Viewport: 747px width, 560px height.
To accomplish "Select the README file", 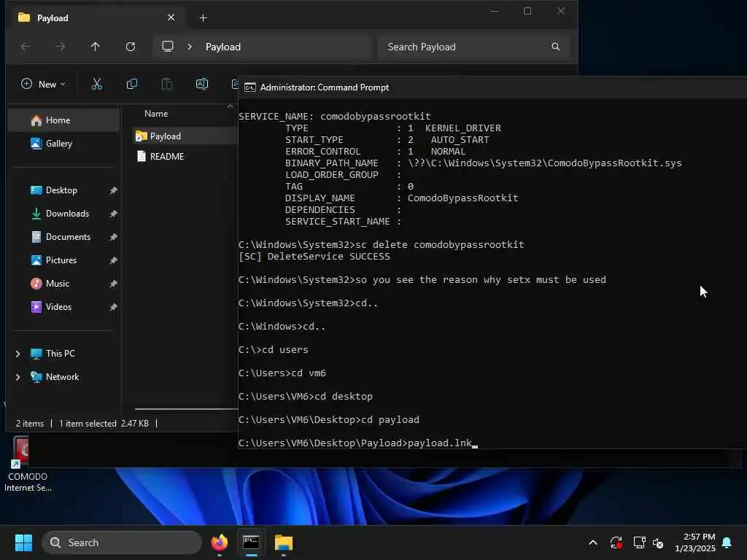I will tap(167, 156).
